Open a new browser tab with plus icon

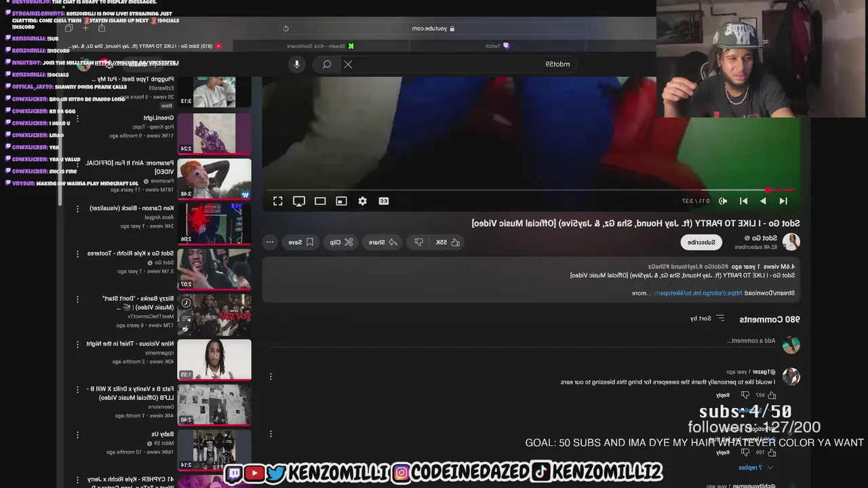(x=85, y=28)
